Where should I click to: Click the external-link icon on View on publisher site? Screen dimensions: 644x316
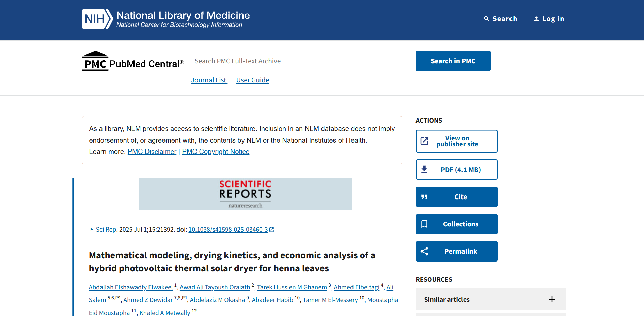click(424, 141)
